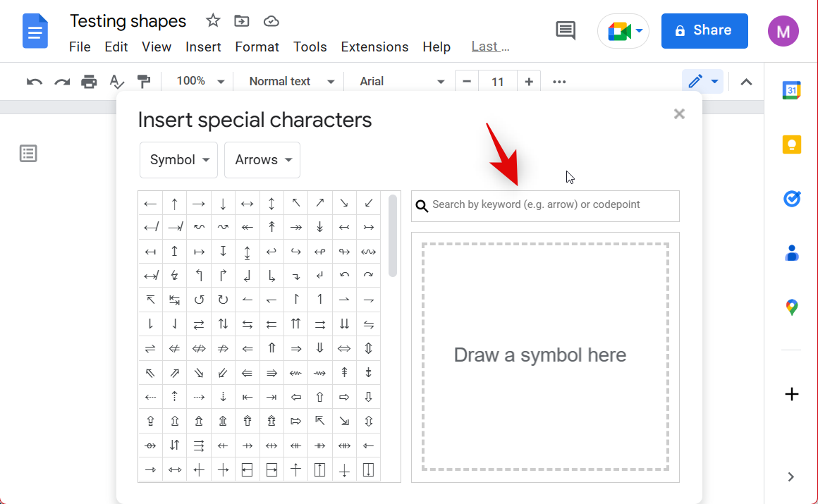Open Google Tasks side panel
Screen dimensions: 818x504
[792, 199]
